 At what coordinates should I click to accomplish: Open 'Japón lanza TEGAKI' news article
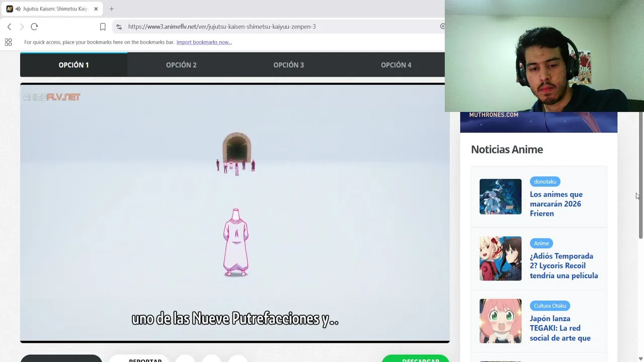[560, 328]
